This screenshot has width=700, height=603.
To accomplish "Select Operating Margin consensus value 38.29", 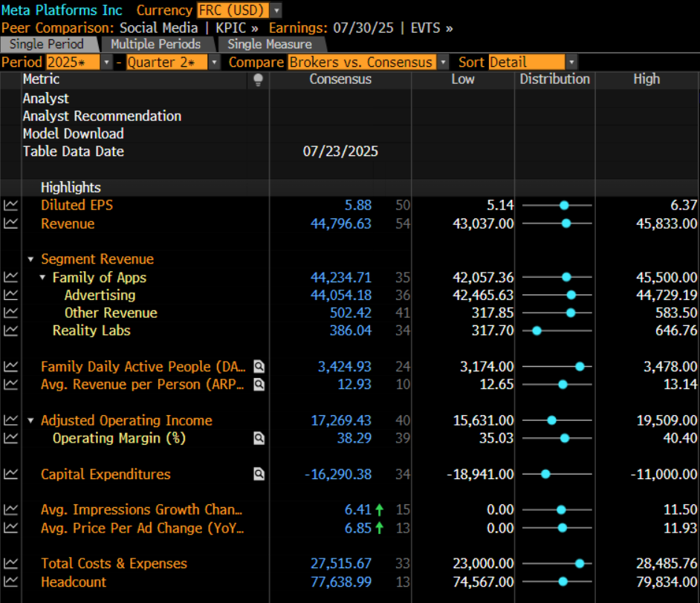I will pyautogui.click(x=354, y=438).
